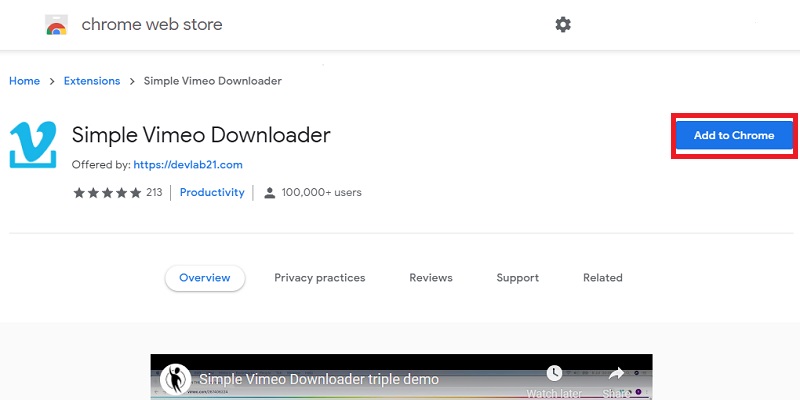The width and height of the screenshot is (800, 400).
Task: Open the Reviews tab
Action: pyautogui.click(x=431, y=278)
